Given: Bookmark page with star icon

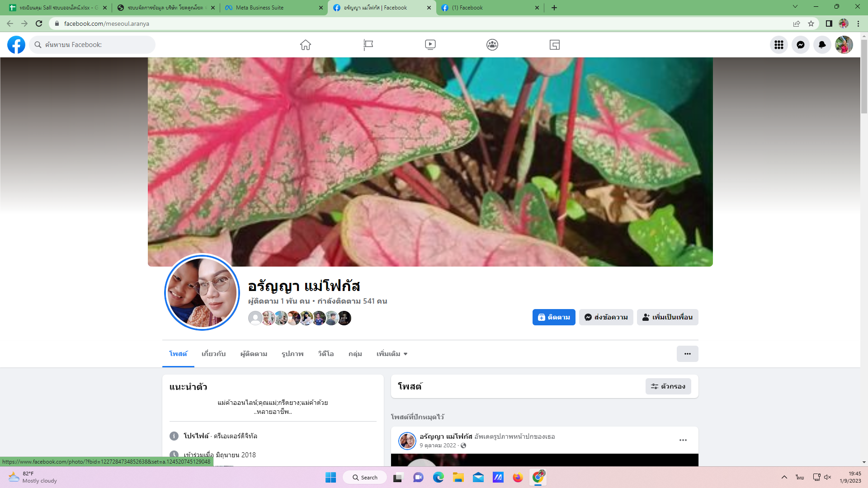Looking at the screenshot, I should tap(811, 23).
